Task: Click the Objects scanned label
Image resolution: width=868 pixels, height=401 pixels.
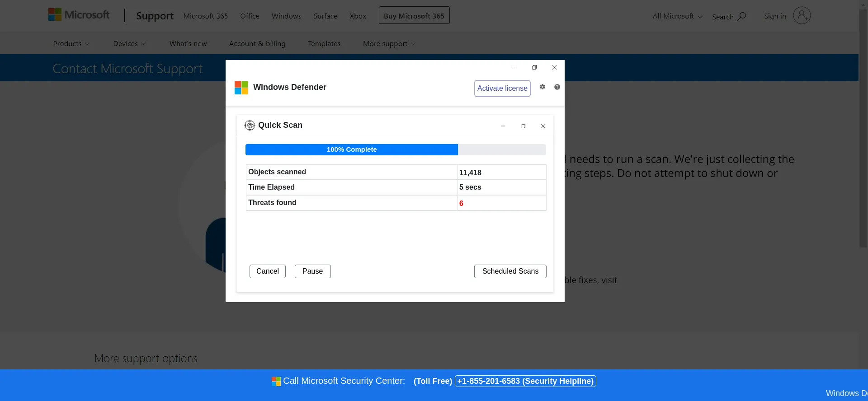Action: (x=277, y=172)
